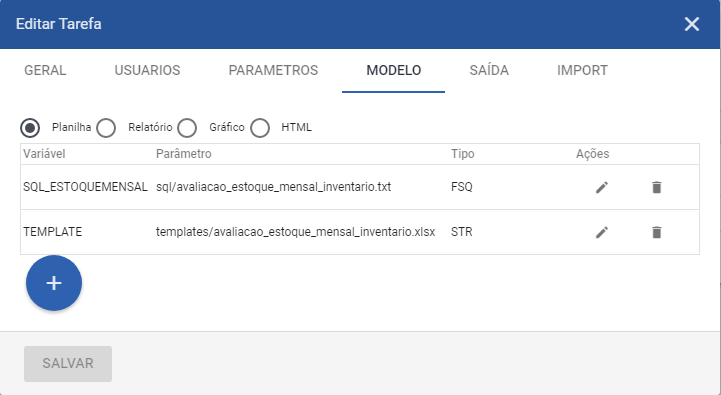Select the HTML radio option
Viewport: 721px width, 395px height.
[260, 127]
